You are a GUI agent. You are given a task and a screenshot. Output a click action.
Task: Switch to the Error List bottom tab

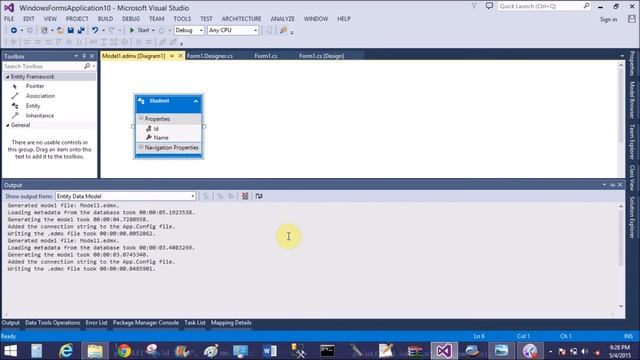(96, 323)
